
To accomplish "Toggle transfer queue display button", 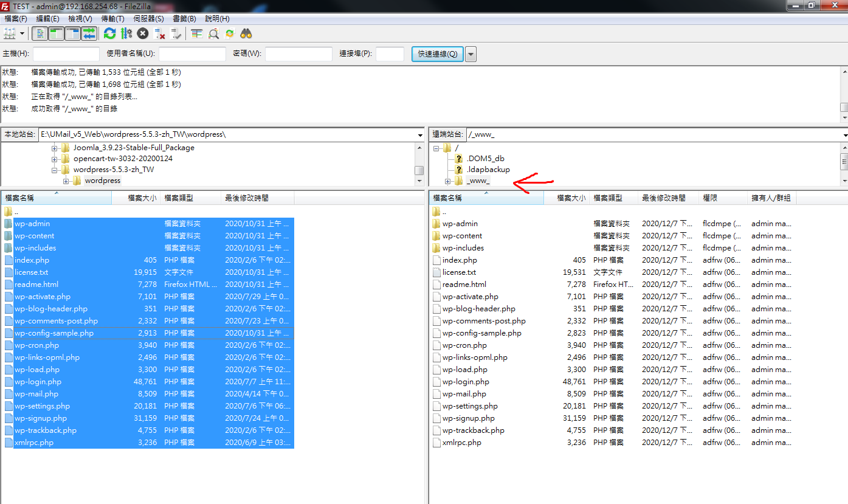I will click(x=89, y=33).
